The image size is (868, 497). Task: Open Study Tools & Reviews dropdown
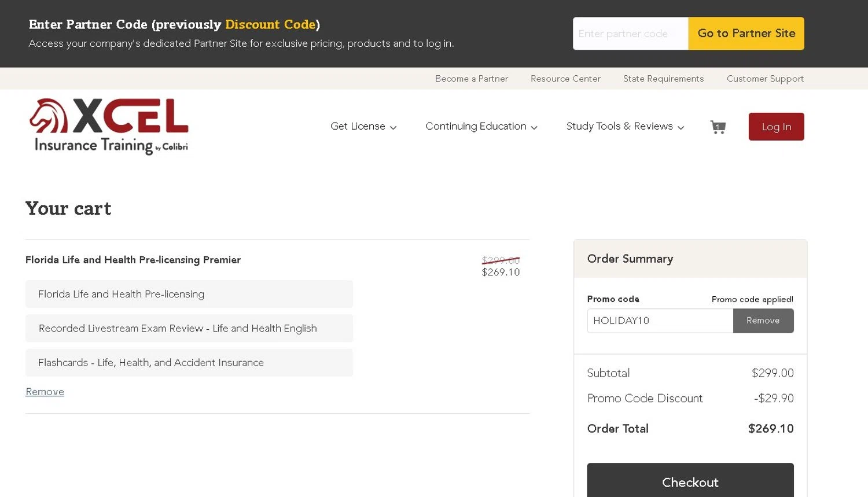coord(625,127)
